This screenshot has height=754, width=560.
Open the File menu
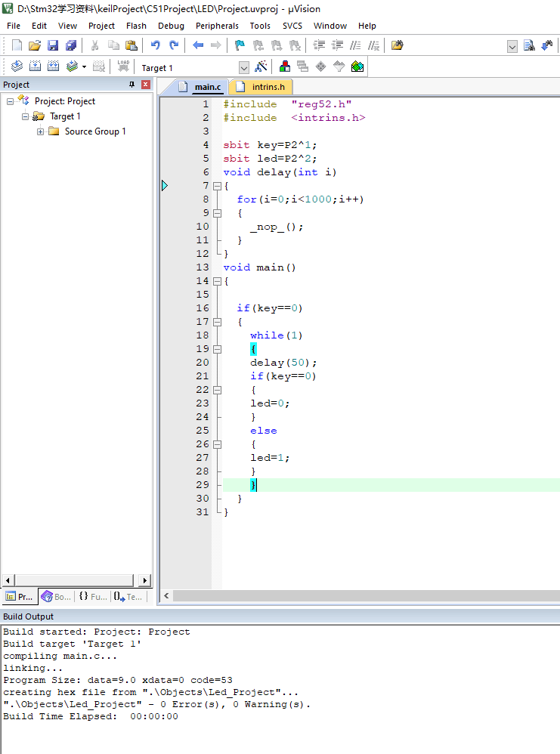pos(14,26)
